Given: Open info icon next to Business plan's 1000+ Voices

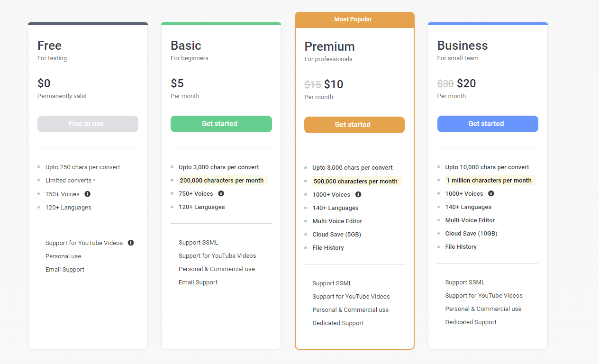Looking at the screenshot, I should (491, 193).
